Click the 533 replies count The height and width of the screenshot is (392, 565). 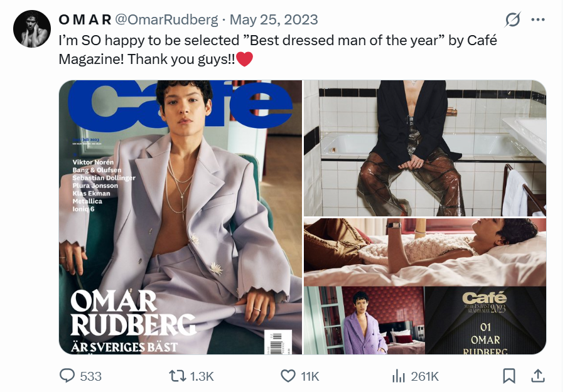click(x=91, y=376)
